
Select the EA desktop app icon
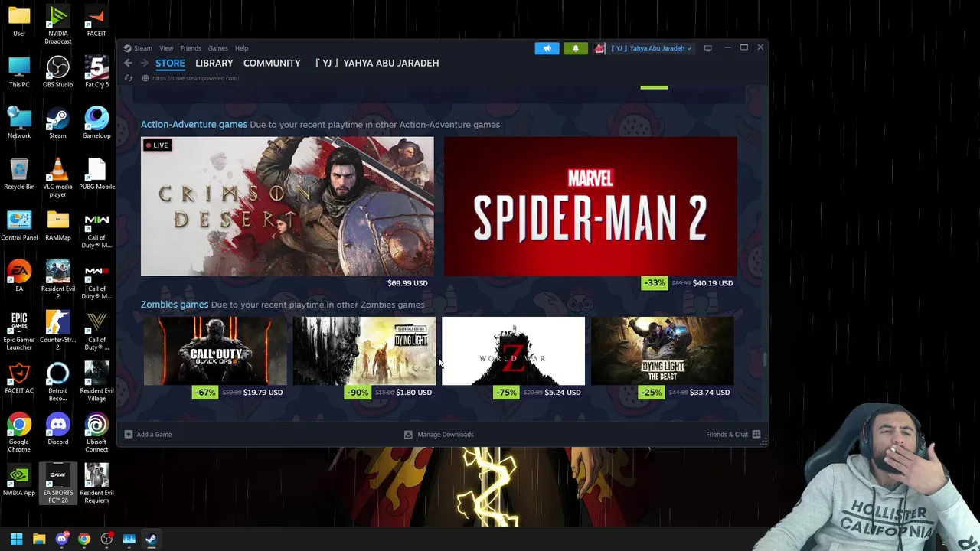click(19, 276)
